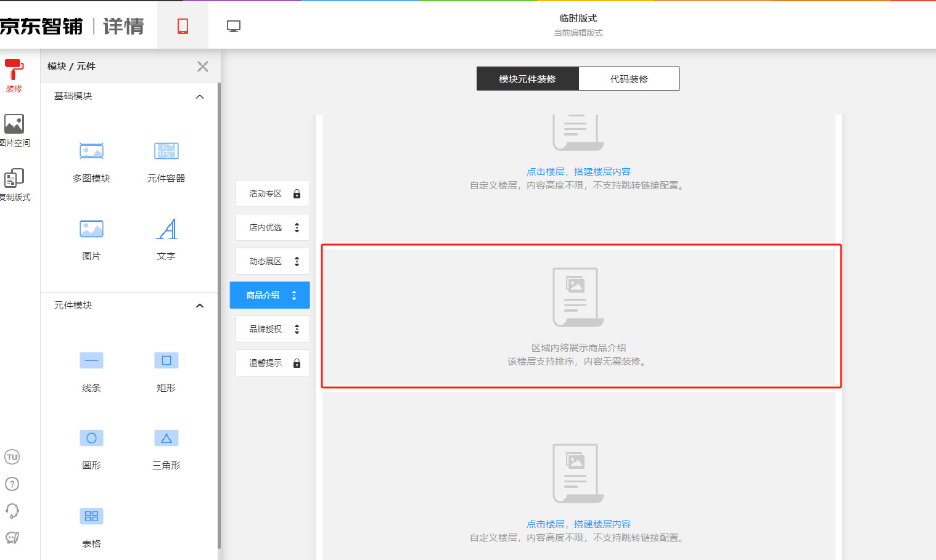Add the 表格 table component
The width and height of the screenshot is (936, 560).
click(x=91, y=516)
